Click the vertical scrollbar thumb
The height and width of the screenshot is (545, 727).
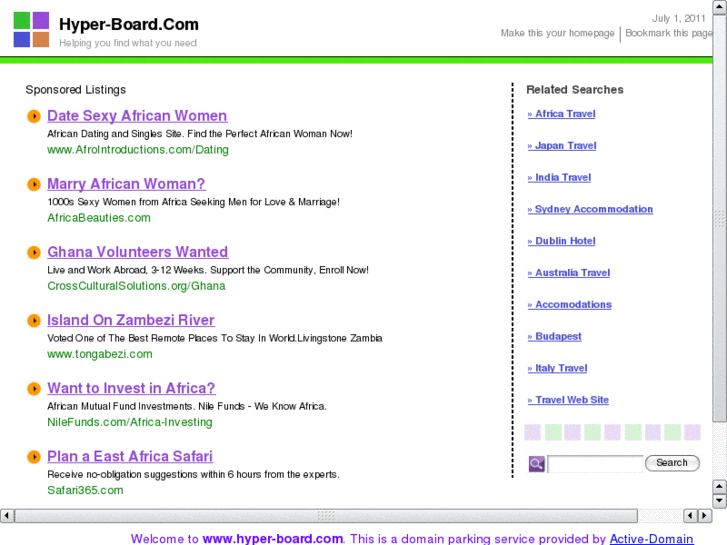tap(719, 218)
